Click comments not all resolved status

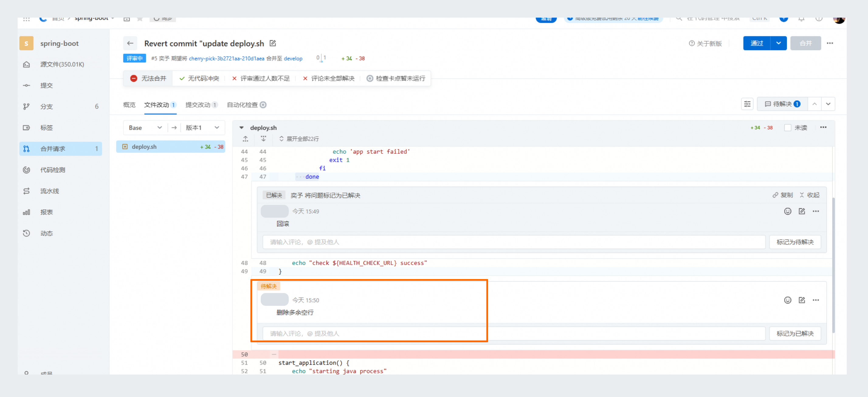(x=329, y=78)
